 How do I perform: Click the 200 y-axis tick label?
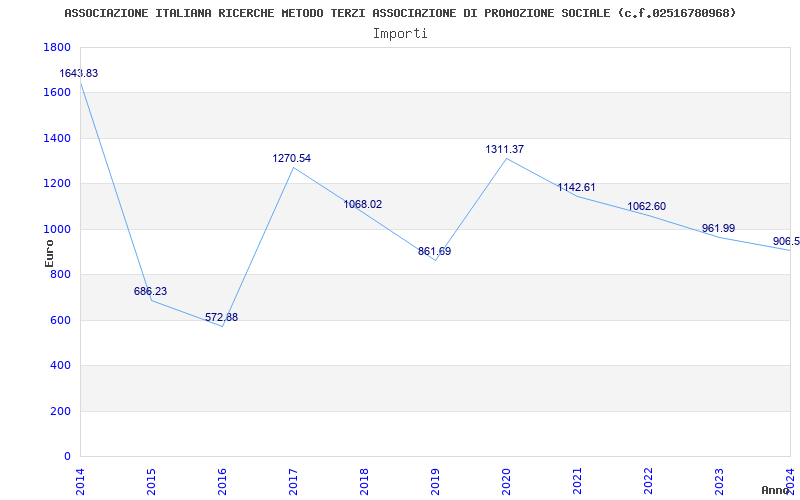60,411
